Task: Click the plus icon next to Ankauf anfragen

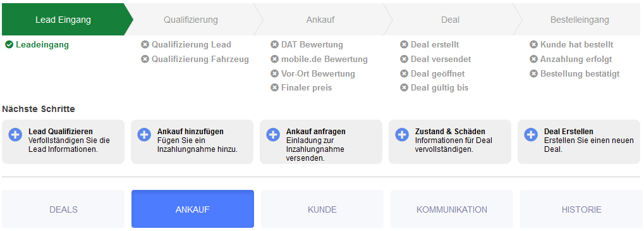Action: [273, 134]
